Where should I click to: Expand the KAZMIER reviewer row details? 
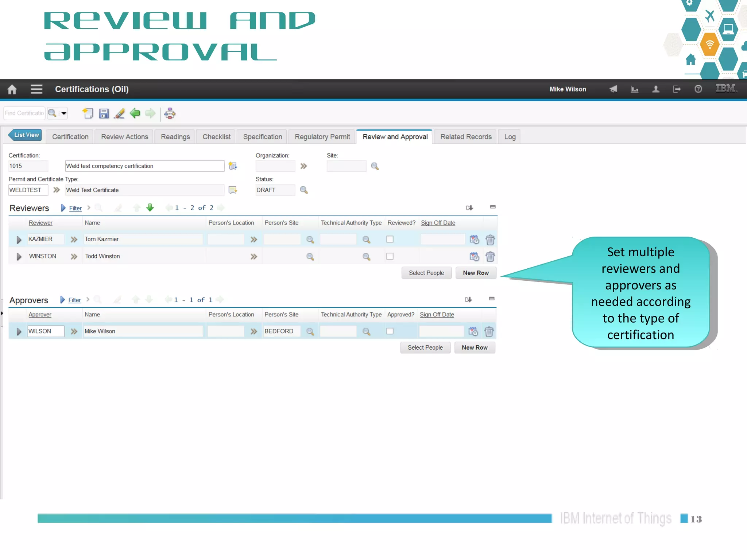(19, 240)
